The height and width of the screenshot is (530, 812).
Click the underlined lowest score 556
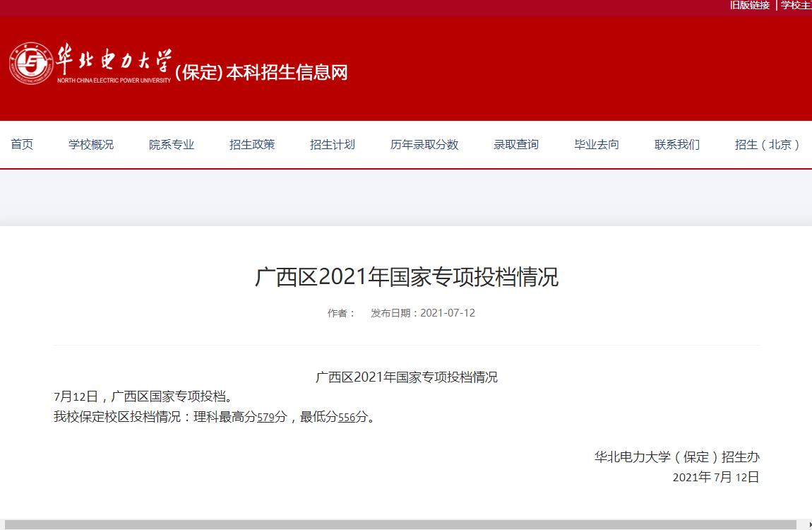coord(347,417)
